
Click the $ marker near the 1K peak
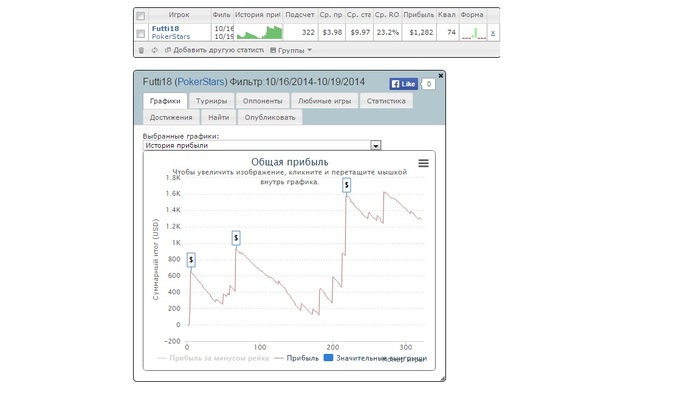click(236, 238)
